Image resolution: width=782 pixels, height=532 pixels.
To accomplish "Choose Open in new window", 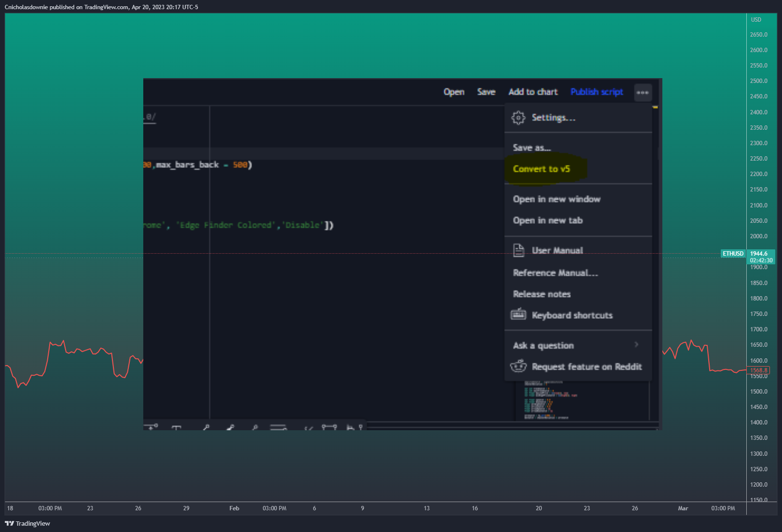I will tap(557, 199).
